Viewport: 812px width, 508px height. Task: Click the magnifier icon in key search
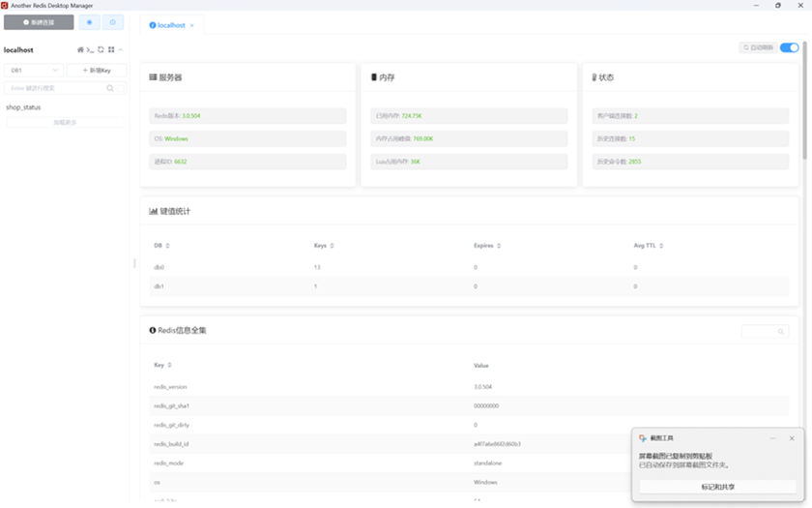(x=110, y=88)
